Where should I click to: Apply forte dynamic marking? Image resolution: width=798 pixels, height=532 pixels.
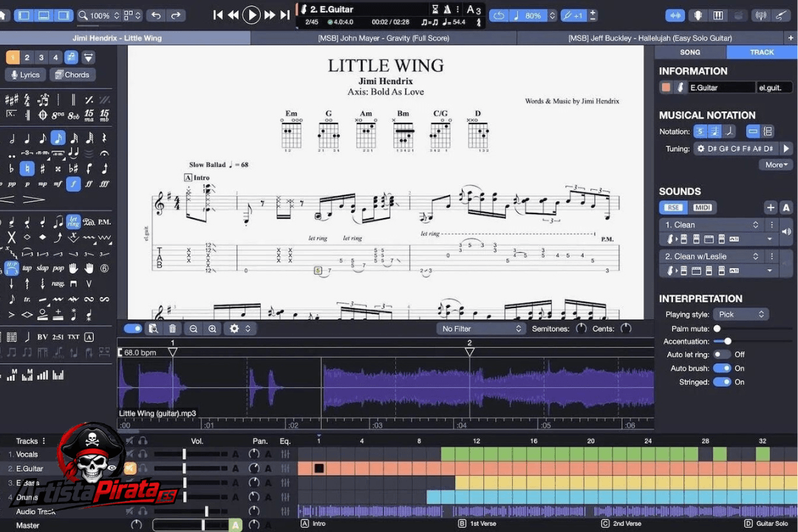pyautogui.click(x=73, y=184)
